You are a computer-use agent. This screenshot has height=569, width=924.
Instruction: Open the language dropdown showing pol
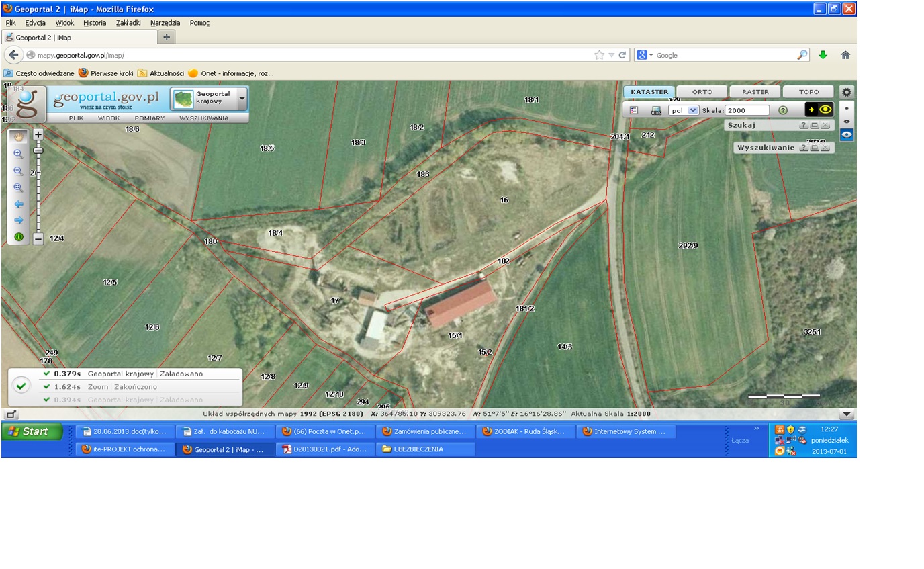684,110
